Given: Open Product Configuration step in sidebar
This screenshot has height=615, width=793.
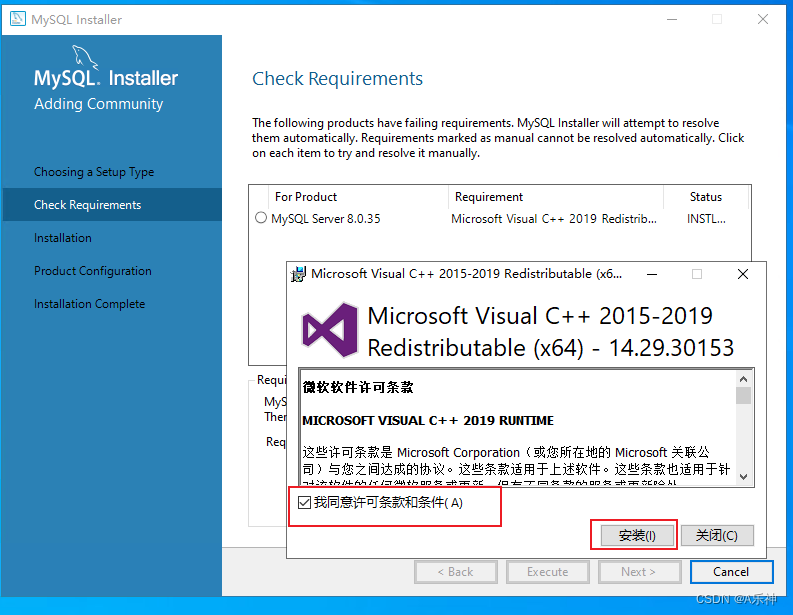Looking at the screenshot, I should click(x=93, y=271).
